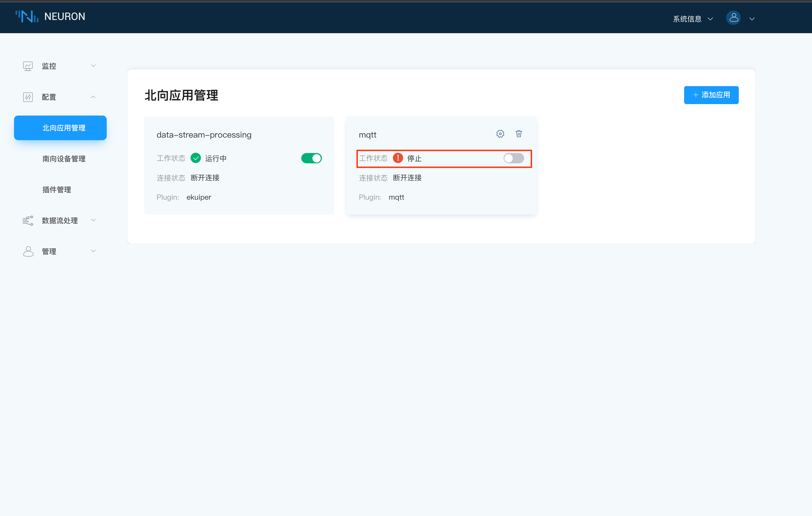
Task: Open user account dropdown arrow
Action: point(752,19)
